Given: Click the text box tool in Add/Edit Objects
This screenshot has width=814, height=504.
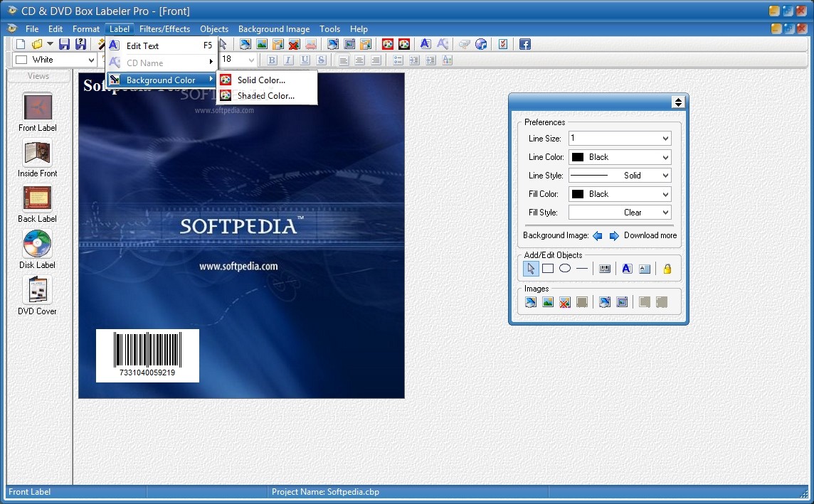Looking at the screenshot, I should [645, 269].
